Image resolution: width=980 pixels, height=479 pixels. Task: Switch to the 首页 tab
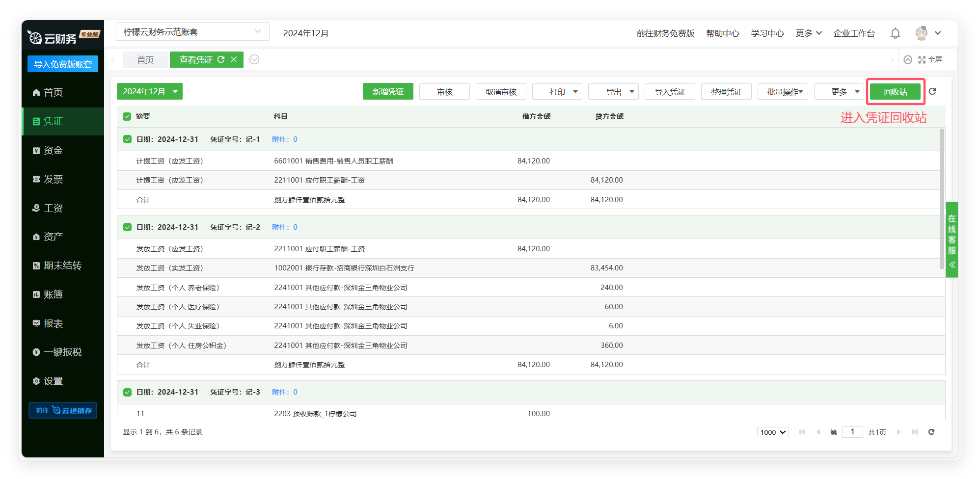(145, 59)
